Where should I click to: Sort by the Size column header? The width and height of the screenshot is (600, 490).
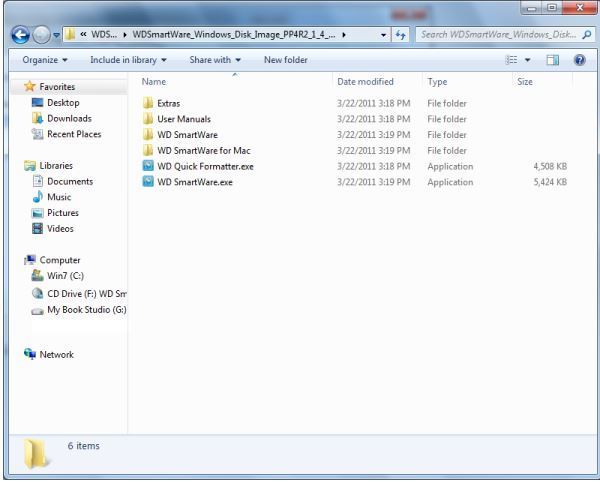pyautogui.click(x=525, y=81)
